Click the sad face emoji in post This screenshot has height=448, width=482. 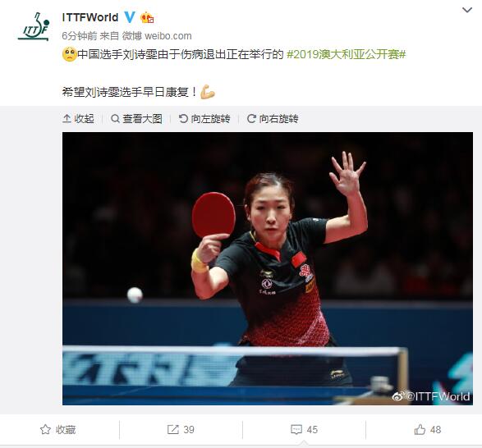(x=70, y=54)
